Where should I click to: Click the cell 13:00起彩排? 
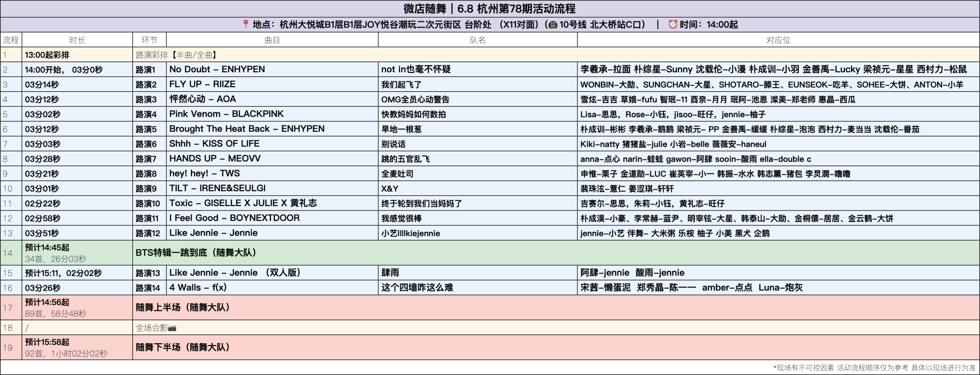(x=77, y=55)
